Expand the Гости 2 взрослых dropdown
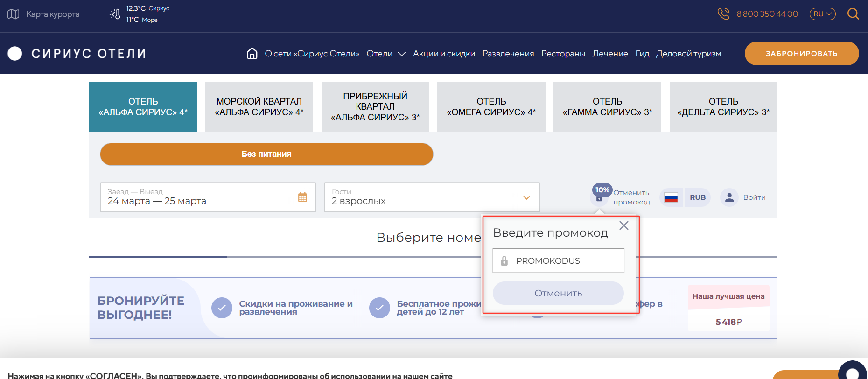 [432, 197]
